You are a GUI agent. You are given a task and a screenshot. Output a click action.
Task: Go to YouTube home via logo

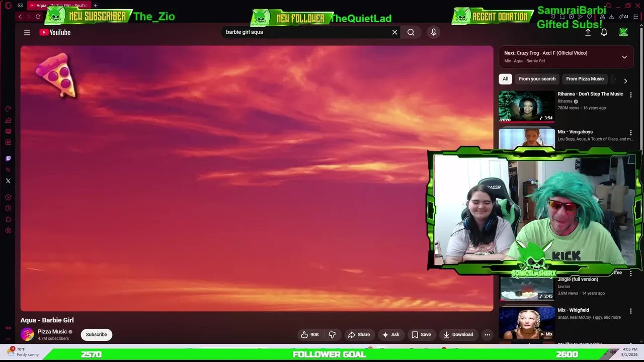click(55, 32)
